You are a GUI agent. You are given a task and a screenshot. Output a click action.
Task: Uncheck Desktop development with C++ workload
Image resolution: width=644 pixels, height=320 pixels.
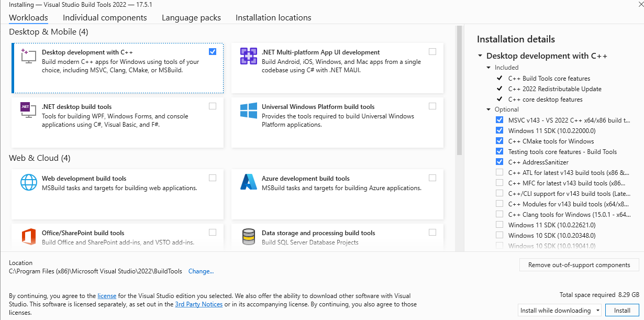click(x=212, y=52)
